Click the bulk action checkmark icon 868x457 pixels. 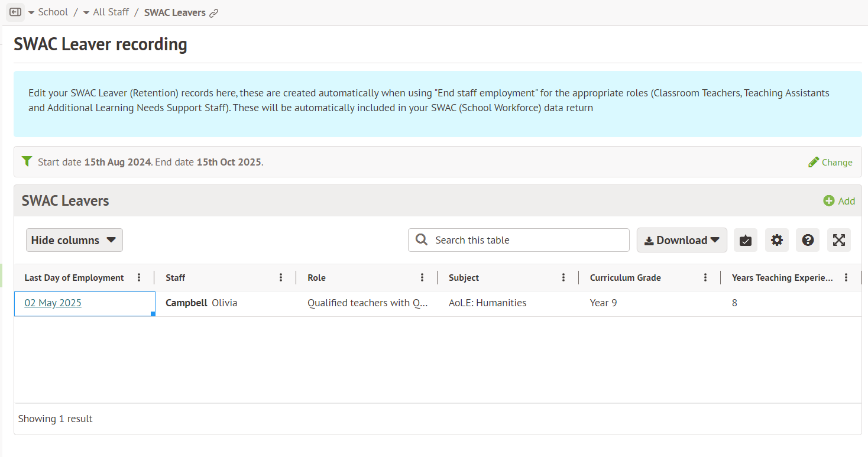pos(745,240)
